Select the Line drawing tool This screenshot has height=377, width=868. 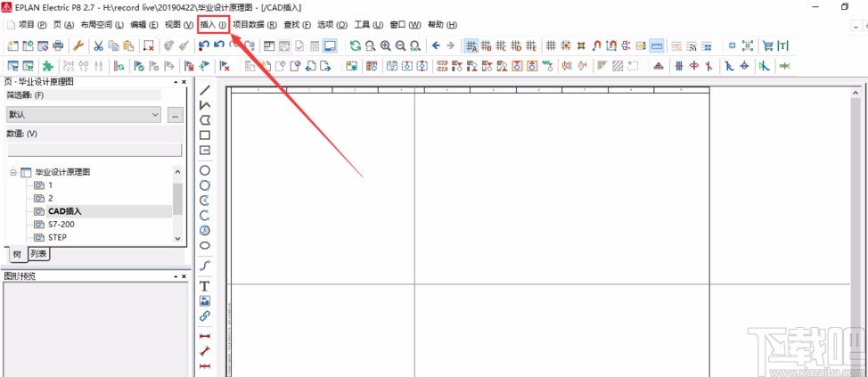[x=205, y=90]
